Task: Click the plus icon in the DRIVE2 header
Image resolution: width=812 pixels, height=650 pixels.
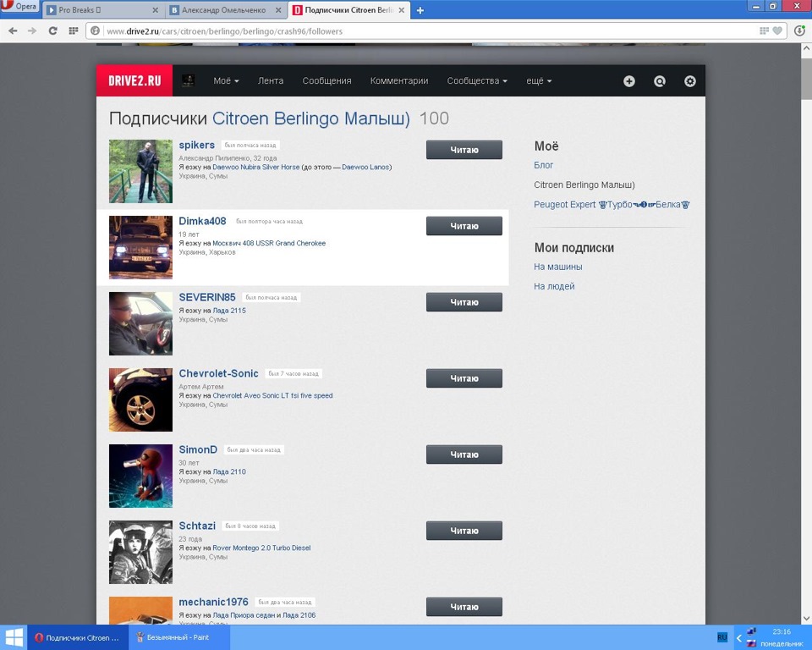Action: tap(628, 81)
